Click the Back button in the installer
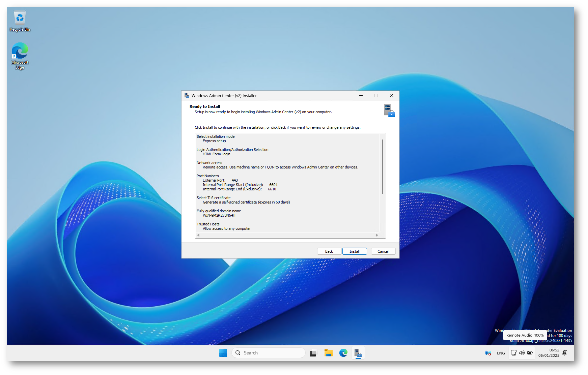Viewport: 588px width, 375px height. click(329, 251)
